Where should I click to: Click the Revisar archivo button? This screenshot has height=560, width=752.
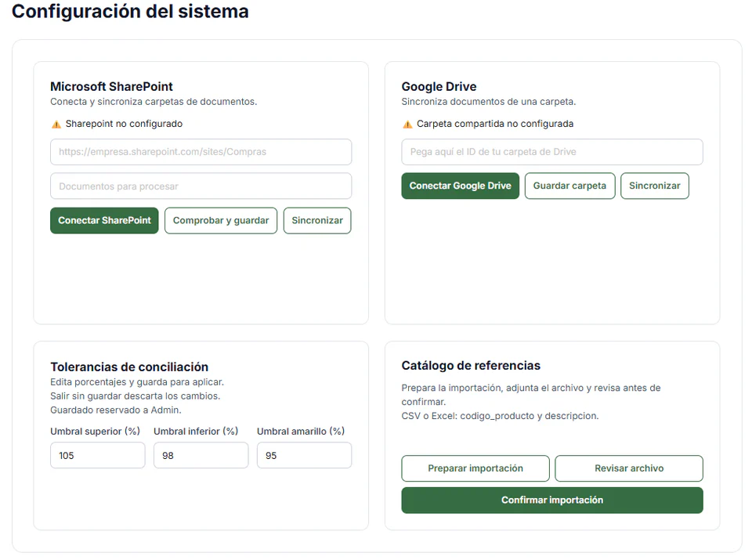629,468
